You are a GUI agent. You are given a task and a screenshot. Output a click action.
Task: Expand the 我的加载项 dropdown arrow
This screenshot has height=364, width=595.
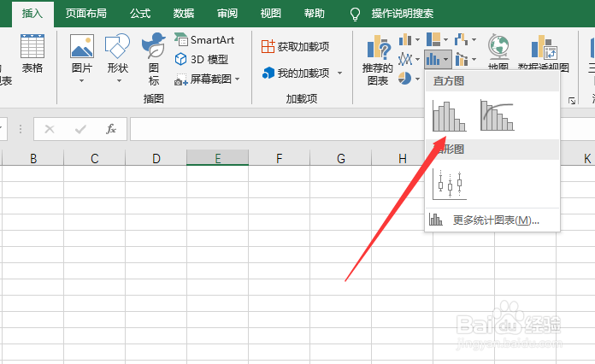[x=339, y=73]
